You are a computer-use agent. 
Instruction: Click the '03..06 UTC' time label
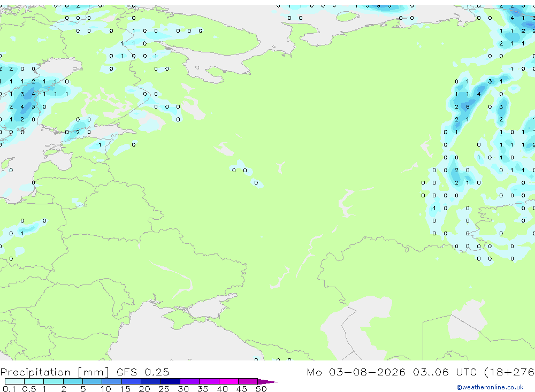click(x=444, y=372)
